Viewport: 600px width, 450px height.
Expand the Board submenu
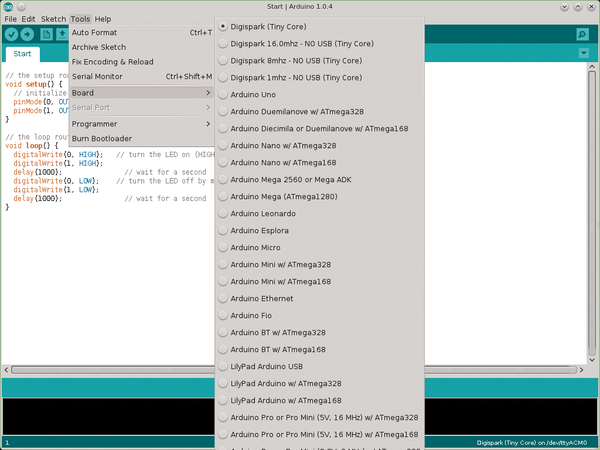click(x=142, y=93)
